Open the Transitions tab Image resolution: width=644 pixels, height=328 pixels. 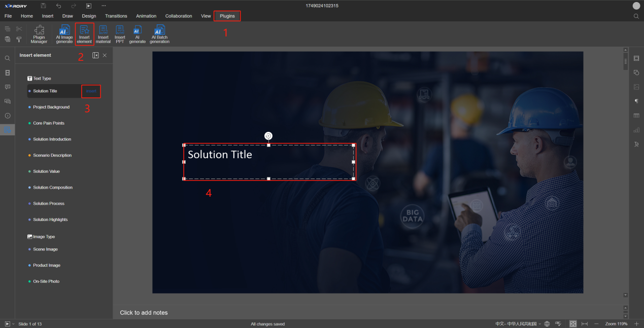point(116,16)
